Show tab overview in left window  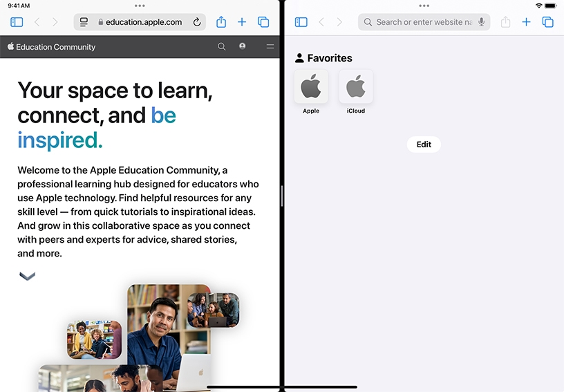(x=263, y=22)
